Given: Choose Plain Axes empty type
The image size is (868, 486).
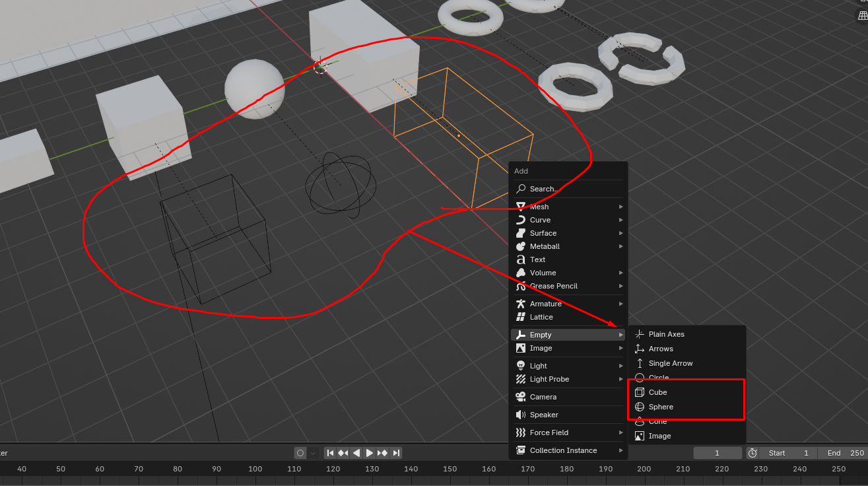Looking at the screenshot, I should 687,334.
